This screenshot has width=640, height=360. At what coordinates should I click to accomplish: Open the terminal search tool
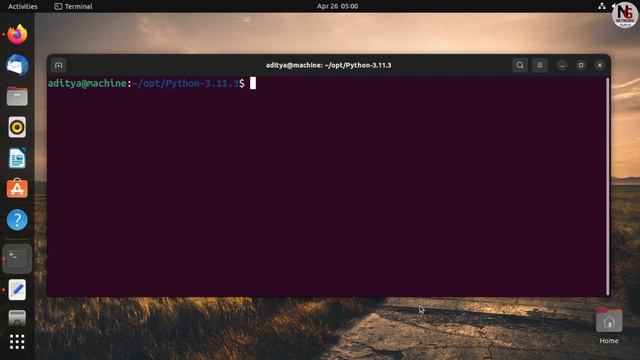point(520,65)
